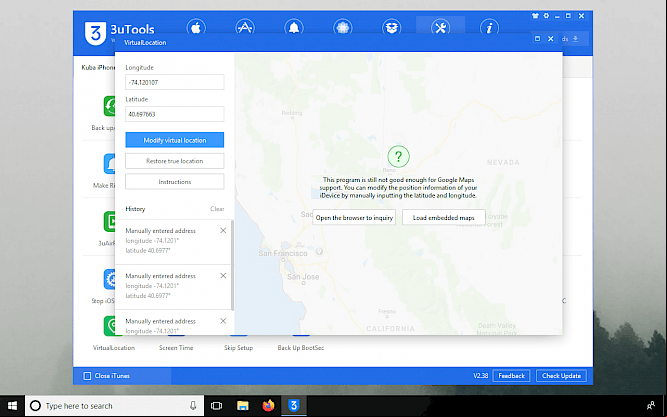This screenshot has width=667, height=417.
Task: Click the San Francisco label on map
Action: click(x=283, y=253)
